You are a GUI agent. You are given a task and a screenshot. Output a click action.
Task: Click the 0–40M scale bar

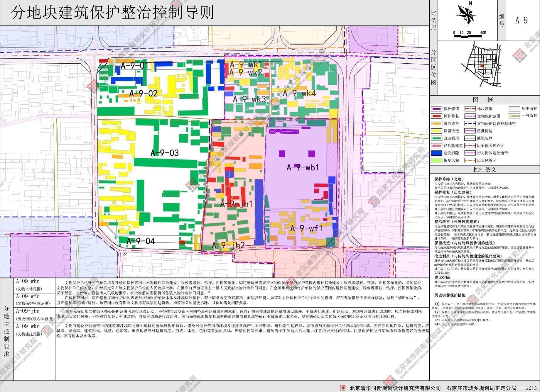pos(468,36)
